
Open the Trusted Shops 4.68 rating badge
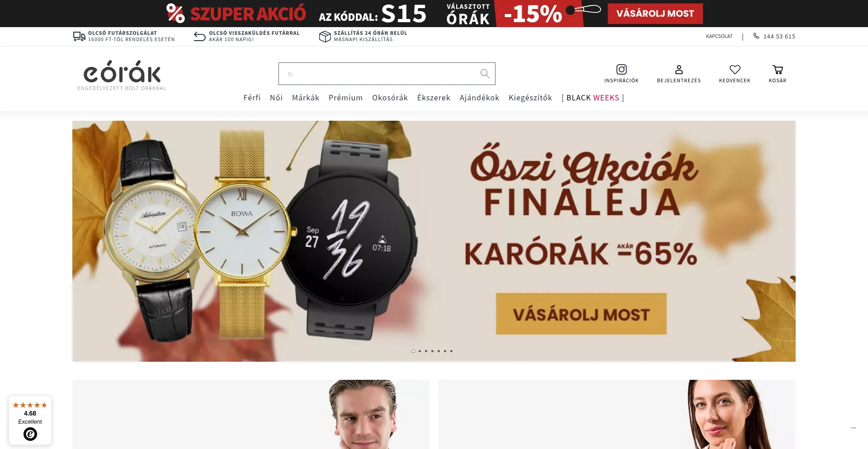click(30, 420)
